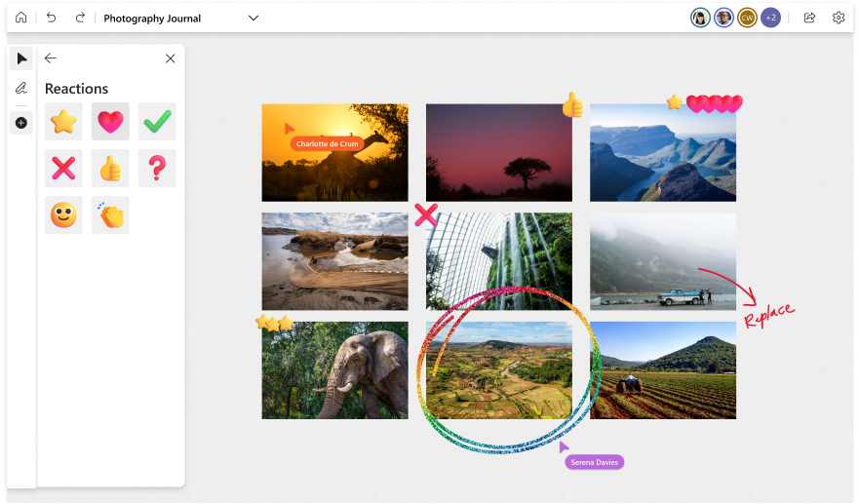The height and width of the screenshot is (504, 859).
Task: Select the smiley face reaction
Action: click(x=63, y=215)
